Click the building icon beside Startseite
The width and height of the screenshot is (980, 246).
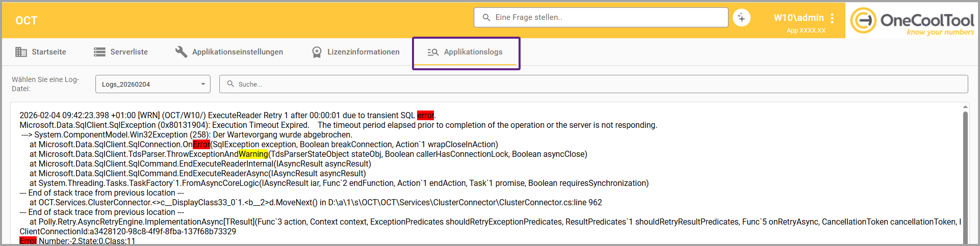[21, 52]
